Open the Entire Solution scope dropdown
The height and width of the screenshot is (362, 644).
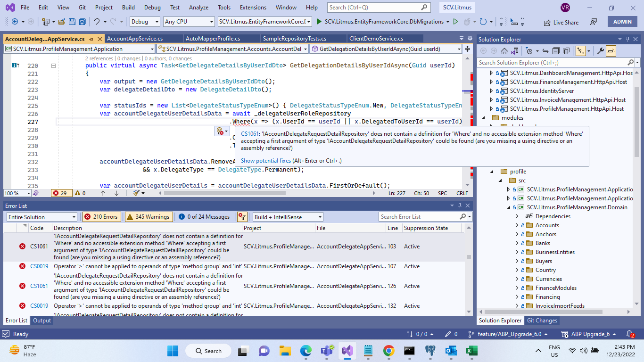(x=42, y=217)
